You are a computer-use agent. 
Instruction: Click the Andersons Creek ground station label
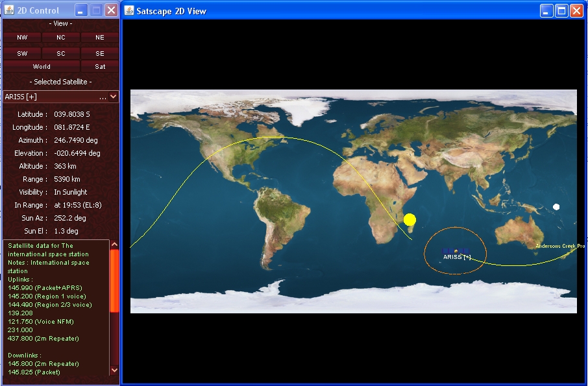point(559,246)
